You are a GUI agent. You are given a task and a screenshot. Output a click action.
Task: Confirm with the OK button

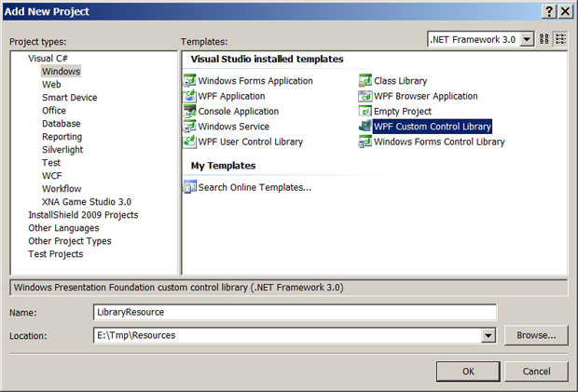coord(468,371)
